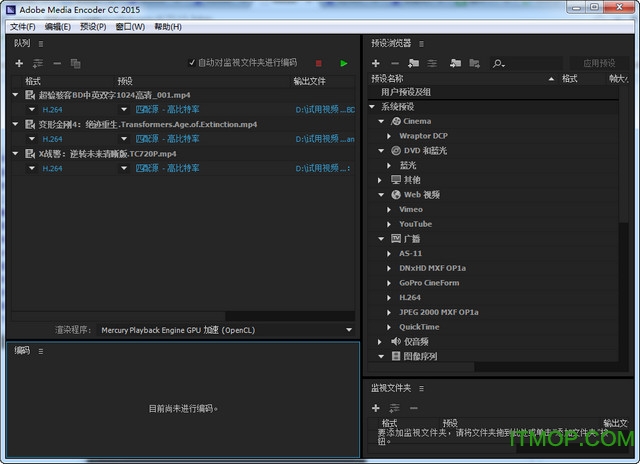Open 帮助(H) menu
Image resolution: width=640 pixels, height=464 pixels.
coord(168,27)
